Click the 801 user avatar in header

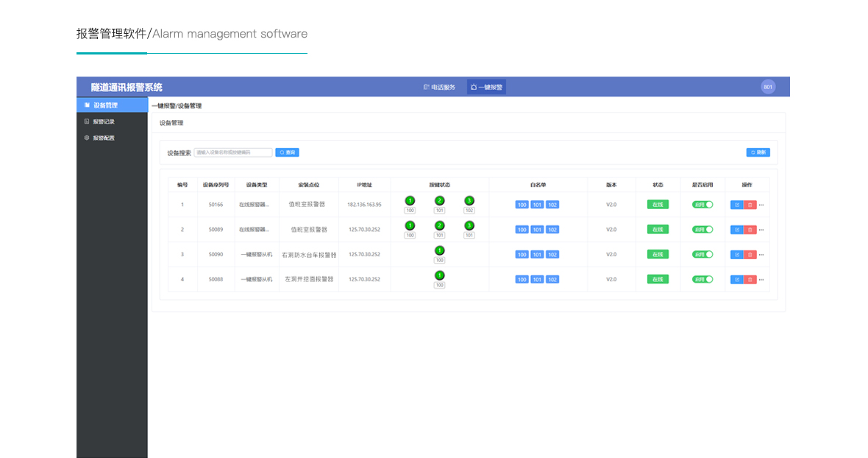coord(768,87)
